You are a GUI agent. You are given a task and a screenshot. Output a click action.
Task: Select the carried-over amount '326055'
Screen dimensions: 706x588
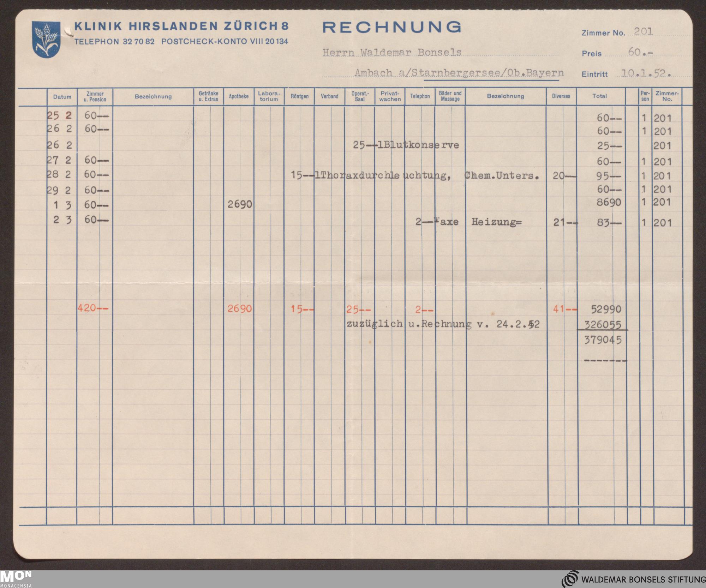point(603,325)
